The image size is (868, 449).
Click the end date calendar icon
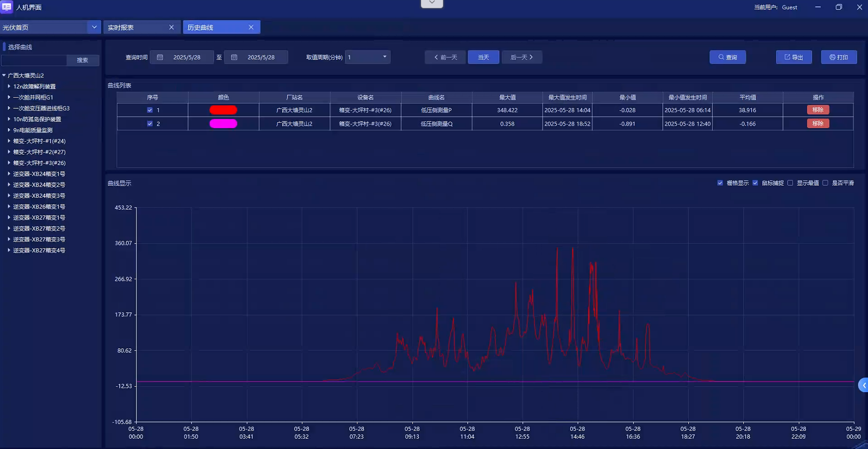point(234,57)
